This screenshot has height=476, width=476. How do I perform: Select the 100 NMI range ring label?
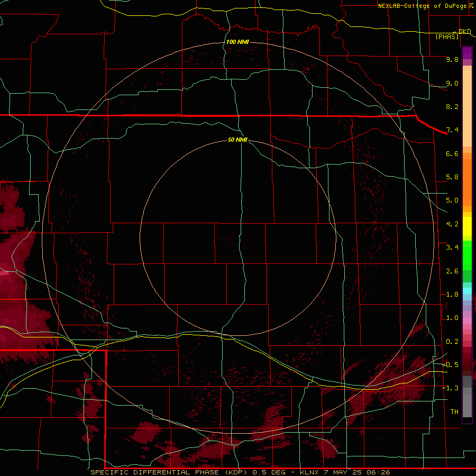point(237,42)
